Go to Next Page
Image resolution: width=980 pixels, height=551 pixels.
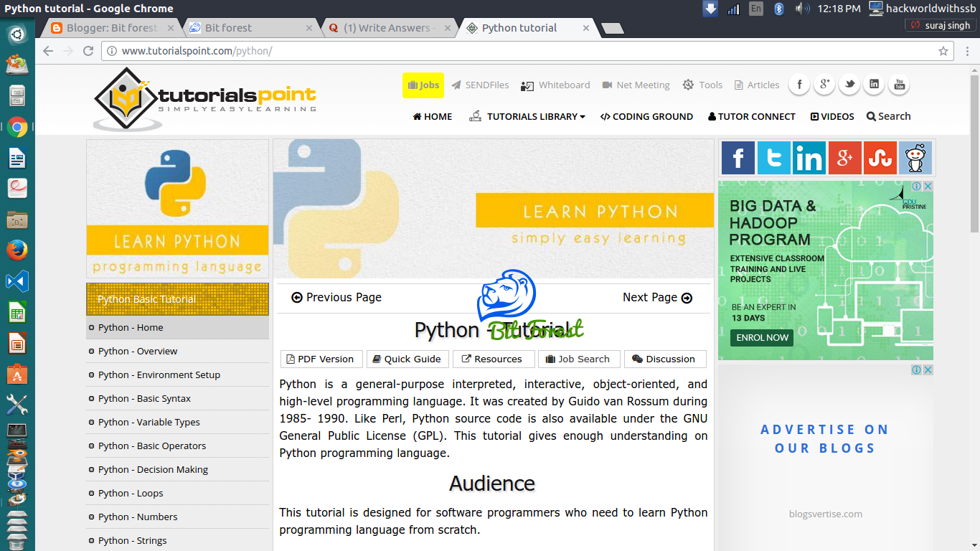pyautogui.click(x=657, y=297)
